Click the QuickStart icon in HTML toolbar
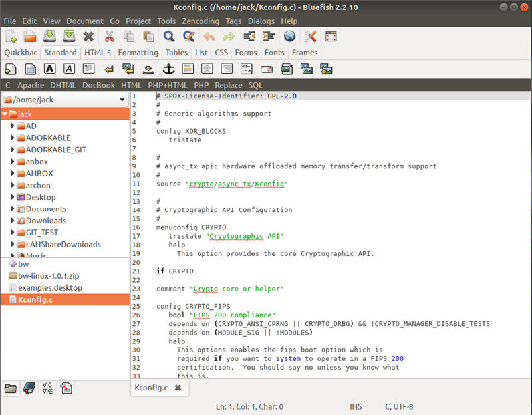 (11, 69)
